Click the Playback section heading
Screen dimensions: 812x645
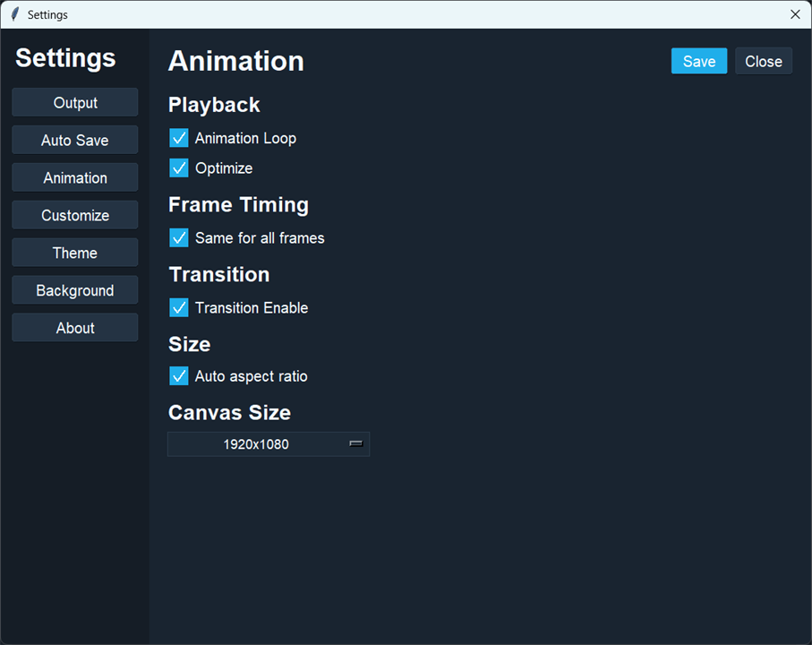pyautogui.click(x=214, y=105)
